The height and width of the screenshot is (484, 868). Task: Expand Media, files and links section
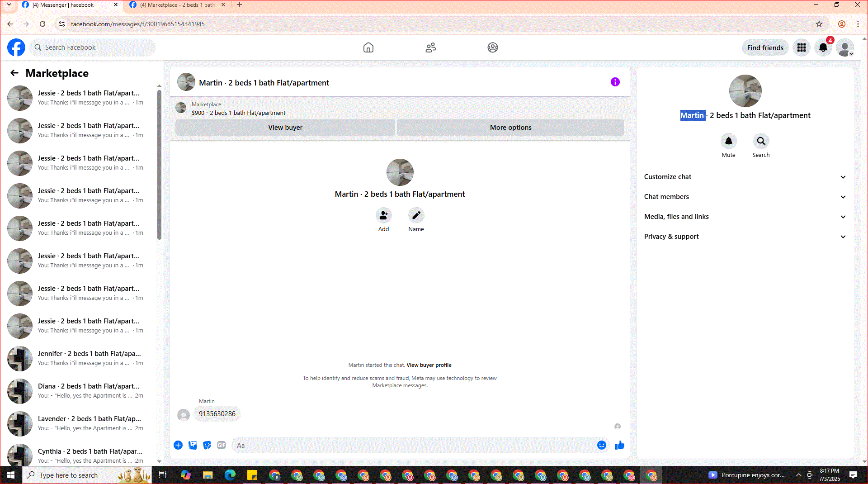point(745,217)
